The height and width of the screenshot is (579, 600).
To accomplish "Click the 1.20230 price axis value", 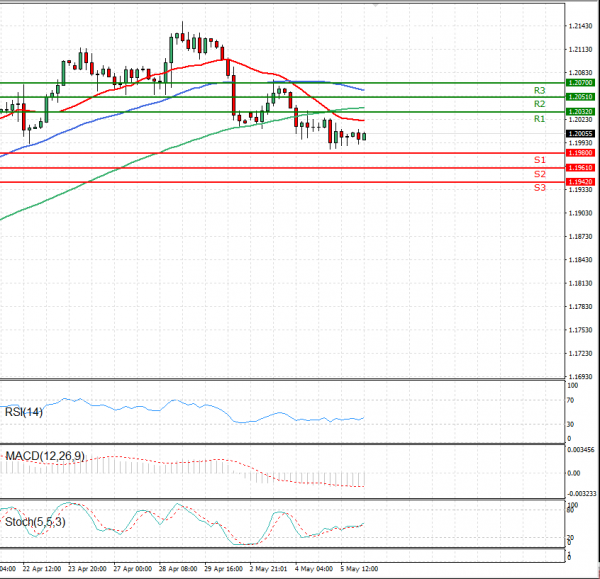I will 580,120.
